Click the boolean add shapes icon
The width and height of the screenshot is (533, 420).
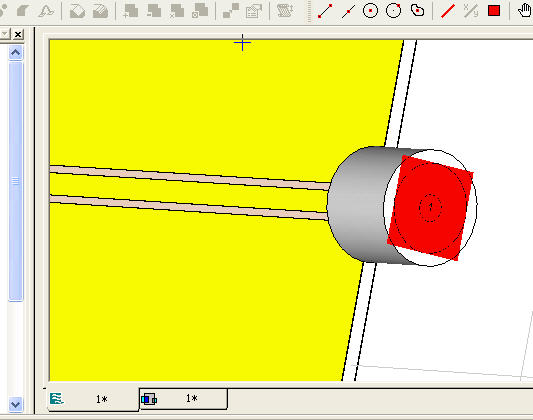(131, 11)
